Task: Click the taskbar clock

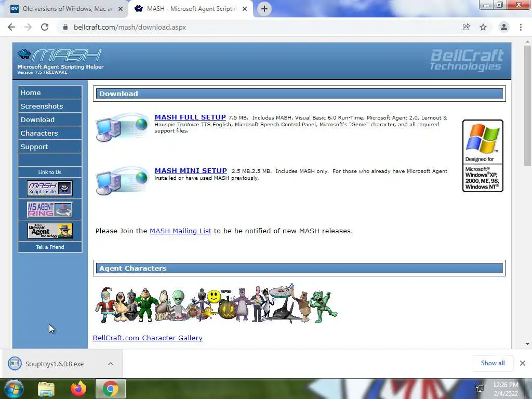Action: [506, 389]
